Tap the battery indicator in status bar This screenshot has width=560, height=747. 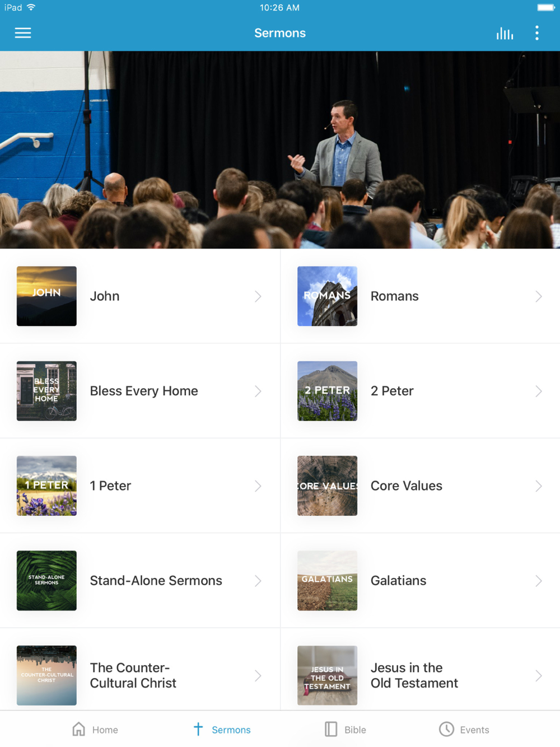coord(546,8)
